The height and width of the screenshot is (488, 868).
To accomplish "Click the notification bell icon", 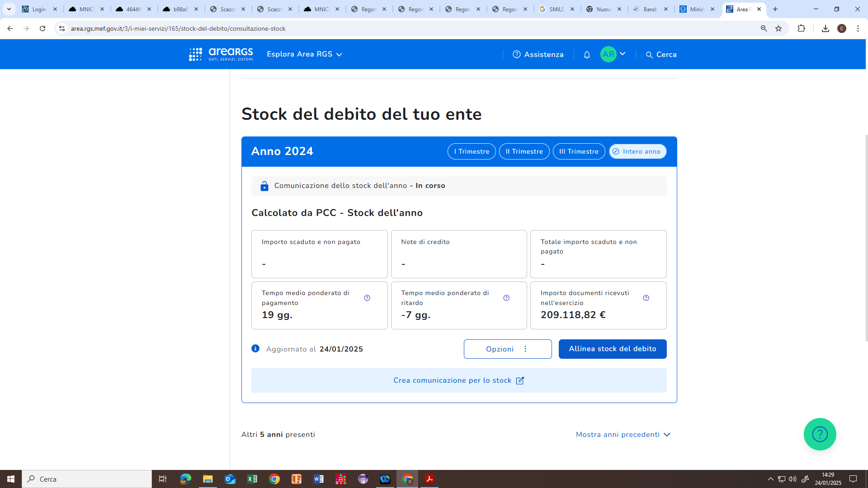I will (x=587, y=55).
